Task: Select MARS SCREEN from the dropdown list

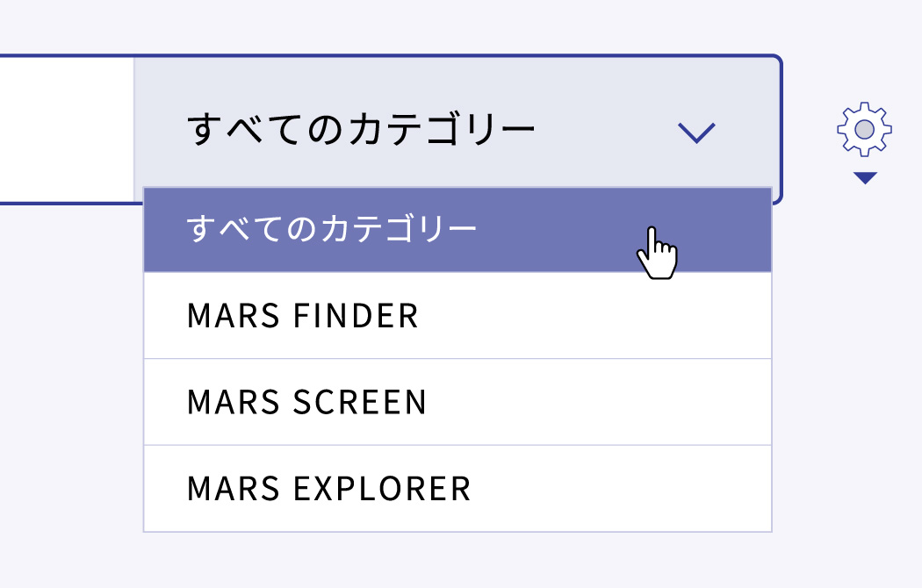Action: coord(457,402)
